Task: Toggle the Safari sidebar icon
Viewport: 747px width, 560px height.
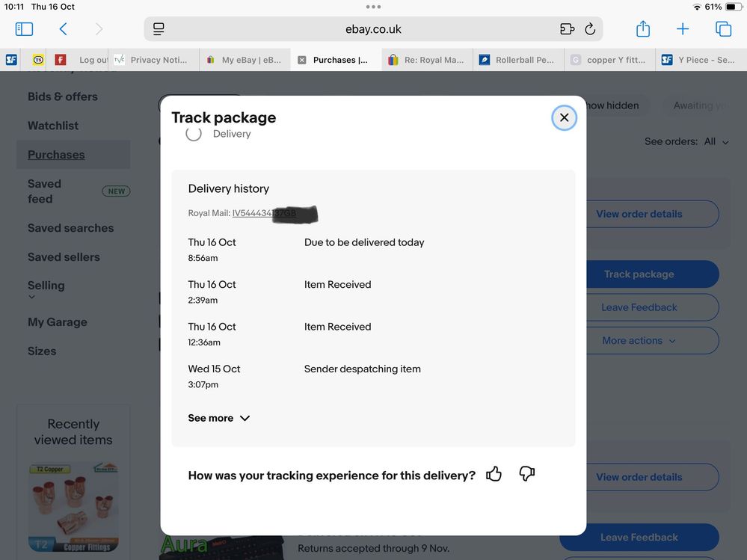Action: tap(24, 29)
